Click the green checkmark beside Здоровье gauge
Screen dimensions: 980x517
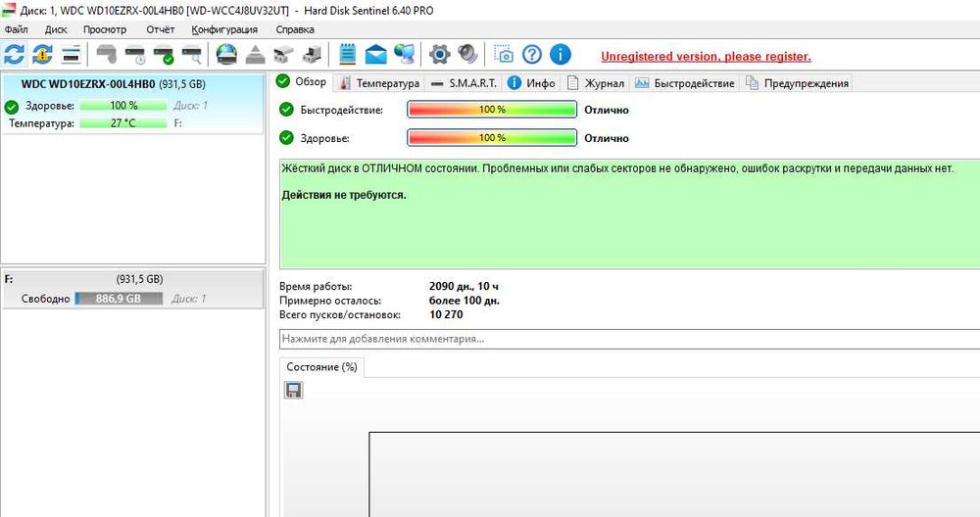(286, 138)
